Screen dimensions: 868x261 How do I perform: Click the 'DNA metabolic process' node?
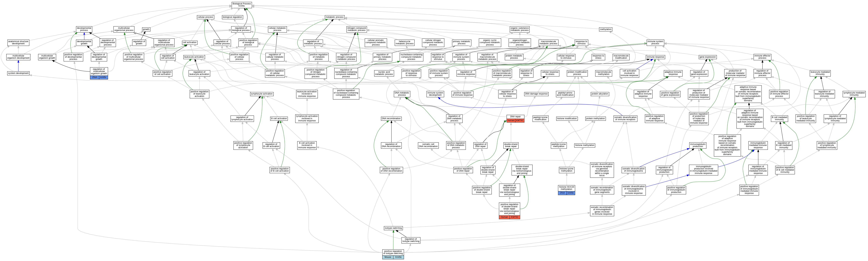pos(402,94)
